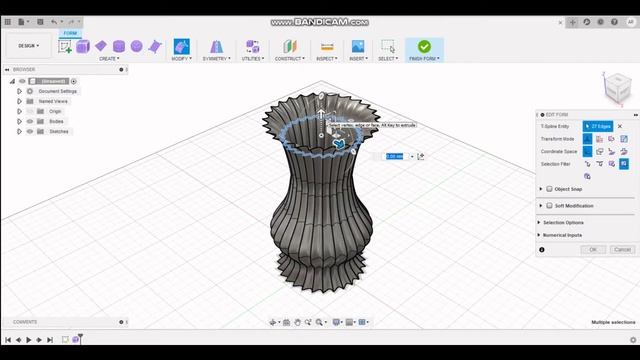Click the Construct plane icon

click(290, 47)
